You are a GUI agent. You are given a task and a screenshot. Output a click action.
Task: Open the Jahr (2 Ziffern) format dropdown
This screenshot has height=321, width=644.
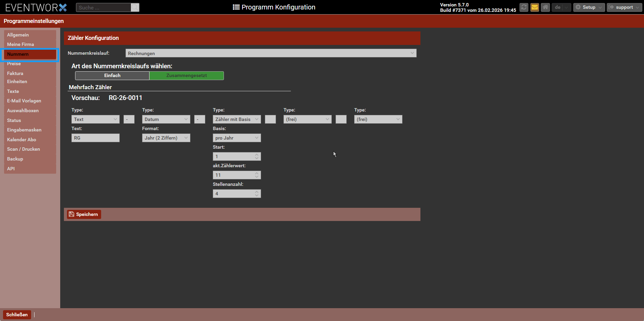166,138
